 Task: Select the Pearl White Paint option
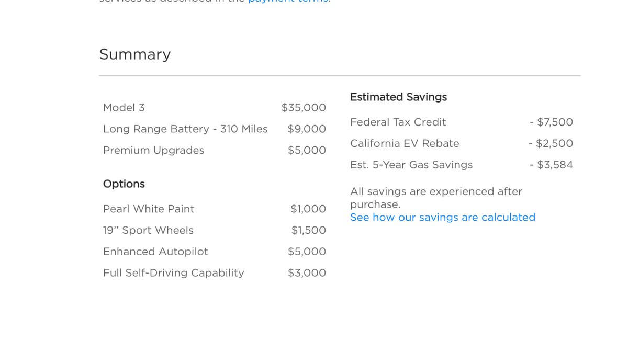(x=148, y=209)
